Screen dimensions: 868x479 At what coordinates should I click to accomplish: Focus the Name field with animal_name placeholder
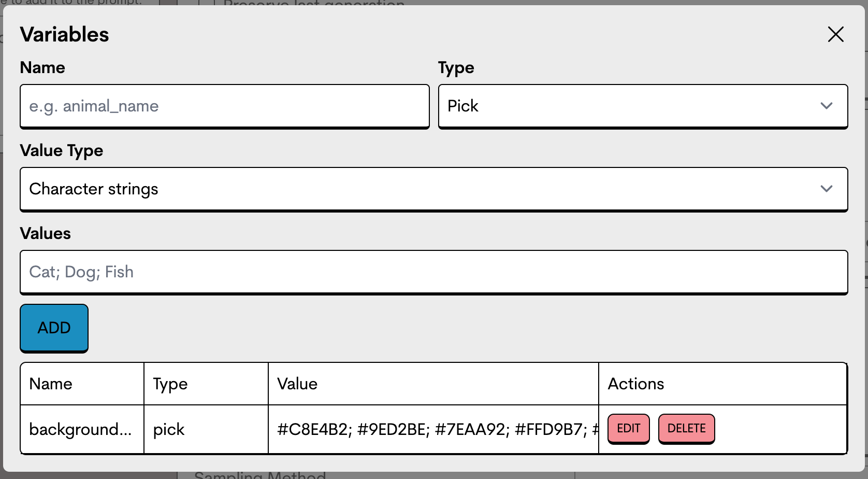click(225, 106)
